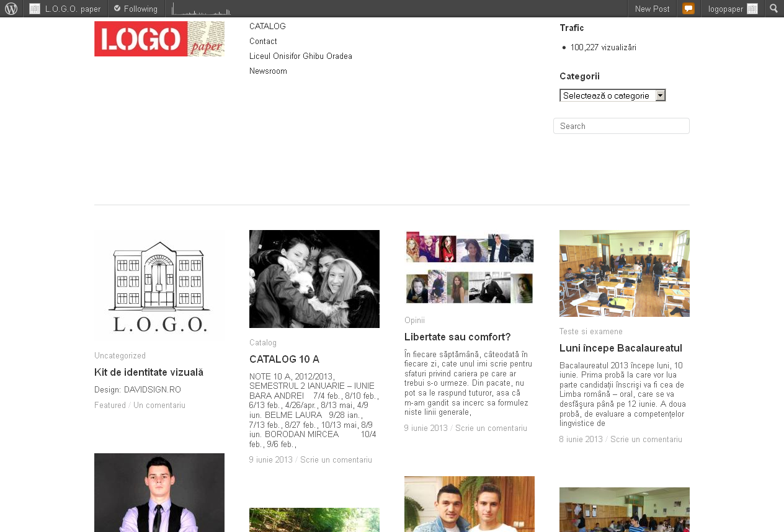
Task: Go to the Contact page
Action: (263, 41)
